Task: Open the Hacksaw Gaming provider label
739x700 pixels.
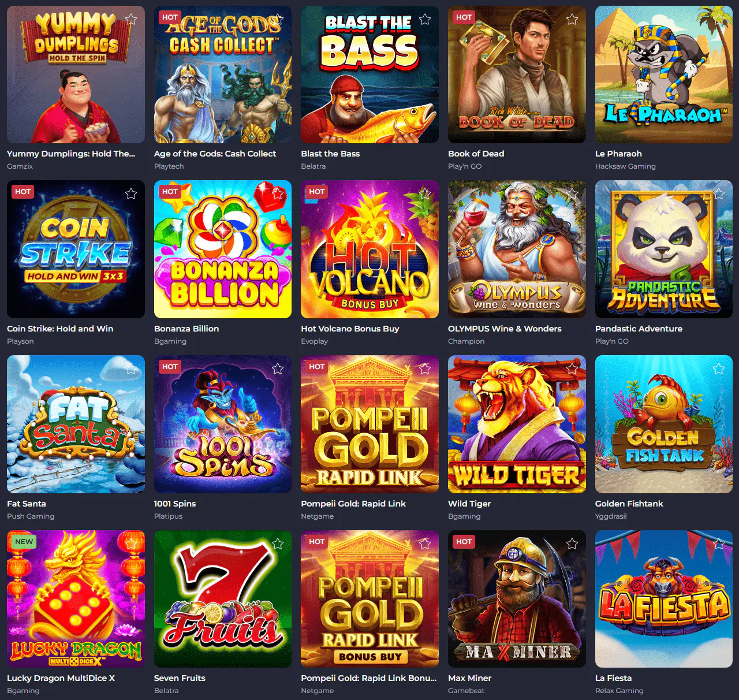Action: 625,166
